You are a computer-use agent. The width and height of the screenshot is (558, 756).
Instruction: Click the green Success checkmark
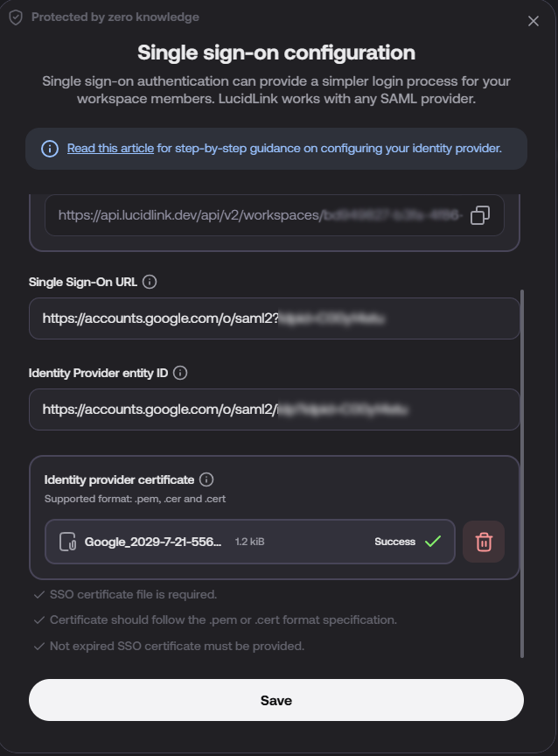(x=433, y=542)
